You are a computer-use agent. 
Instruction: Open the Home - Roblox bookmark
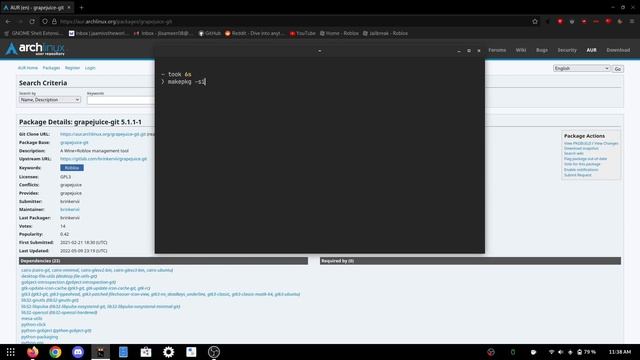tap(339, 33)
